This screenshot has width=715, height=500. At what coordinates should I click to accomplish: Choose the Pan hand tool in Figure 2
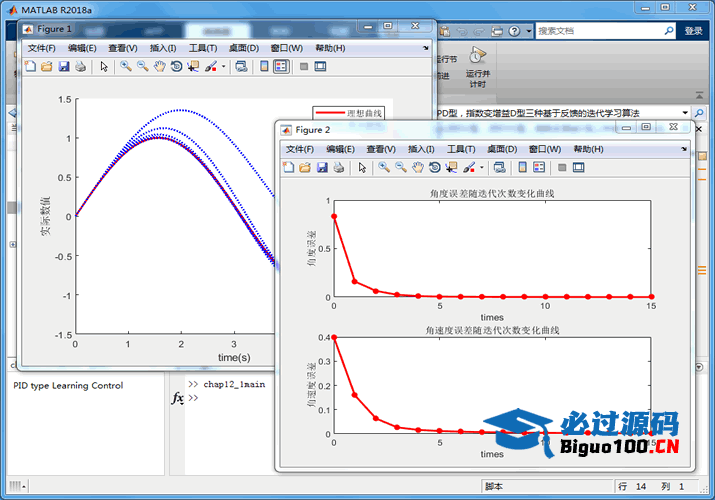[418, 168]
